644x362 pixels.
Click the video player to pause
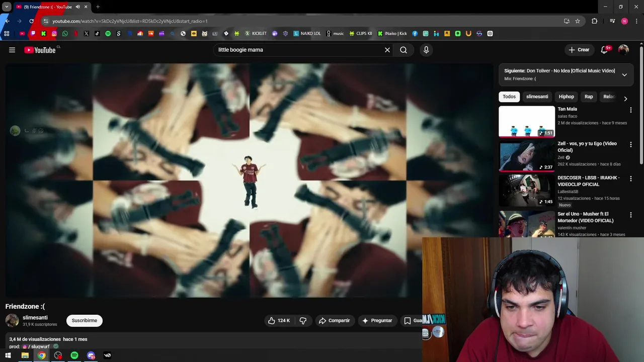(249, 180)
